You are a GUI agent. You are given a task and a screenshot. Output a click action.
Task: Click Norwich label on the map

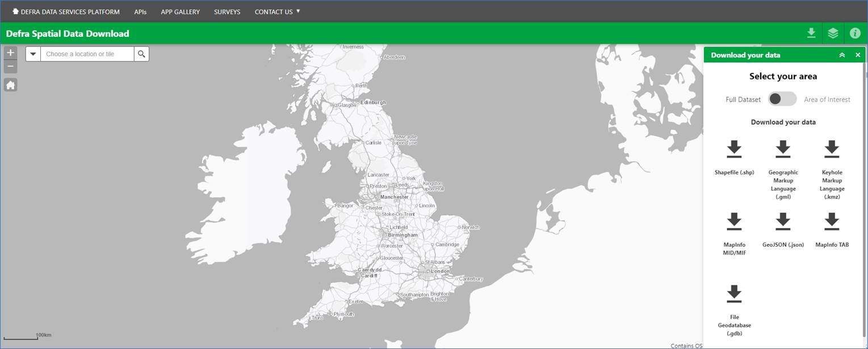(471, 227)
